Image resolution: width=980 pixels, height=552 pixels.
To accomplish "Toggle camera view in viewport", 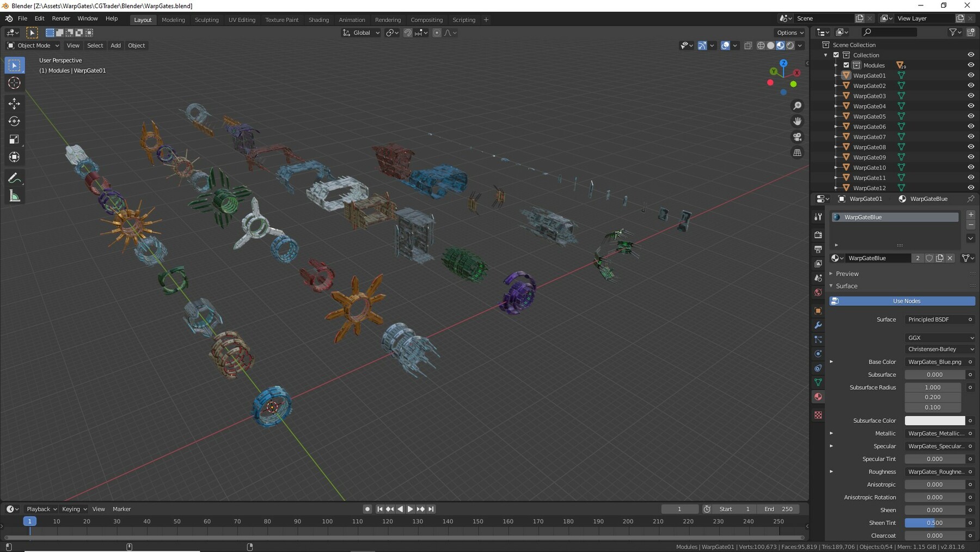I will pos(797,137).
